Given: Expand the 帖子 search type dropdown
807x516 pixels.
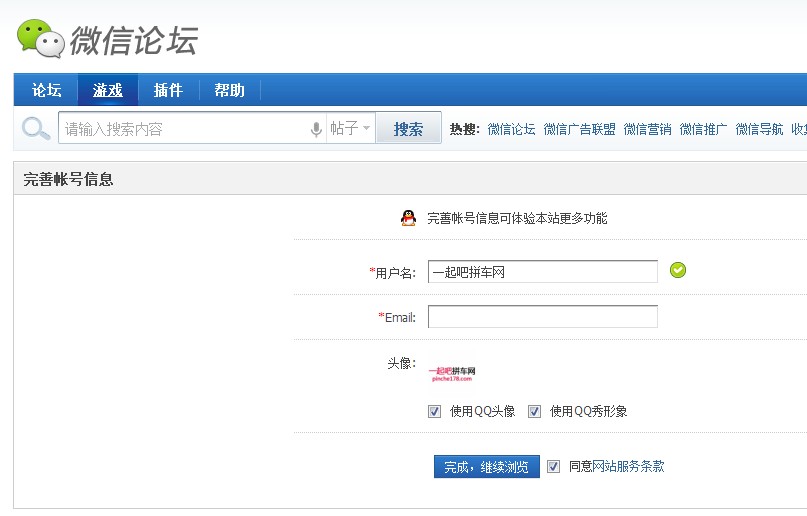Looking at the screenshot, I should 350,128.
